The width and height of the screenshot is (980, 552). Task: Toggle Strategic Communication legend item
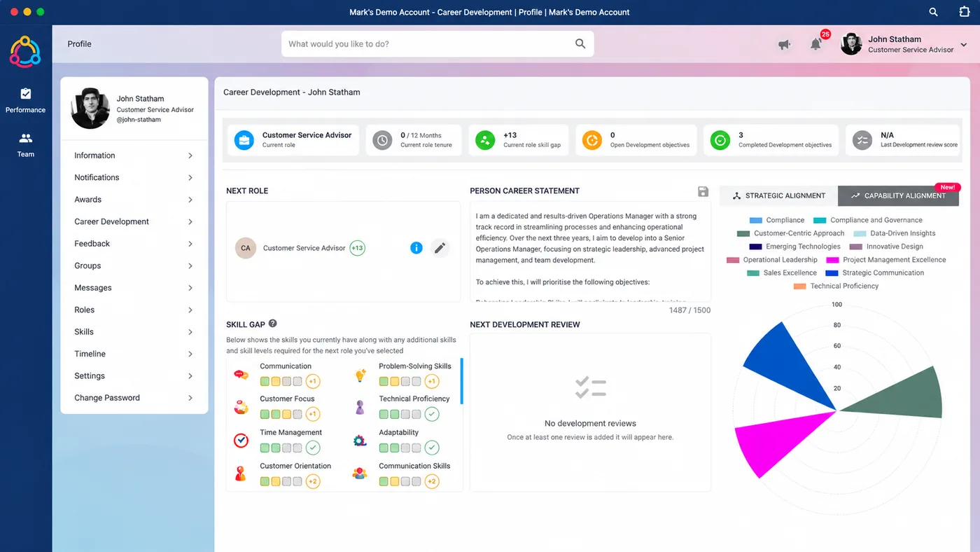(874, 272)
